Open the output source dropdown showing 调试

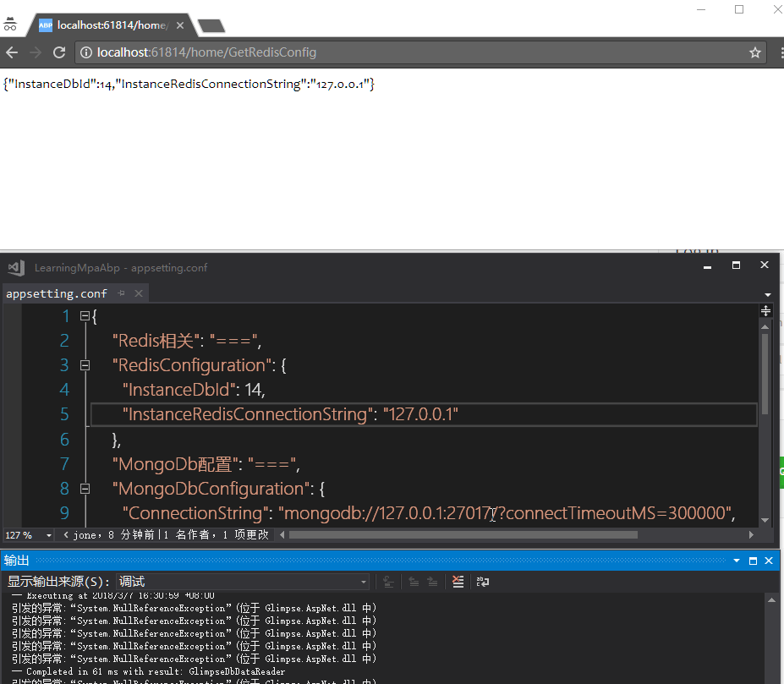pyautogui.click(x=243, y=582)
